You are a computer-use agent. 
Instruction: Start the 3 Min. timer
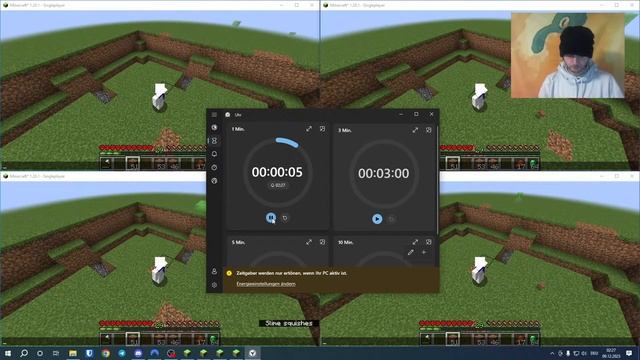click(x=377, y=219)
